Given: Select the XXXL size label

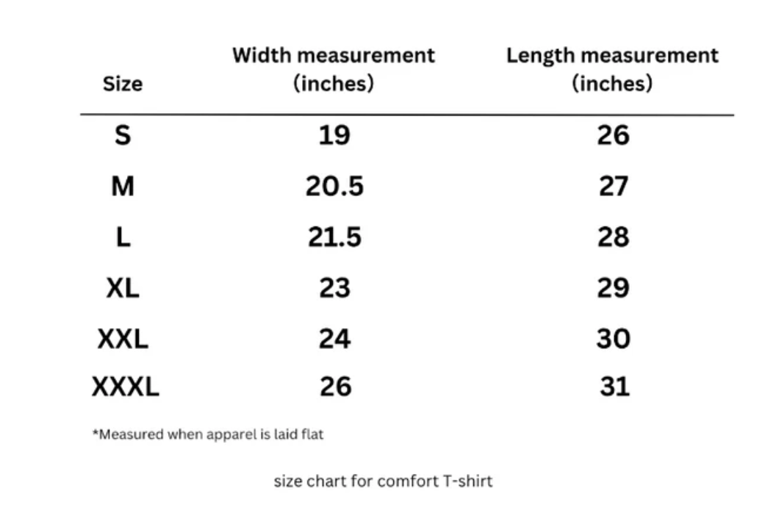Looking at the screenshot, I should click(x=125, y=387).
